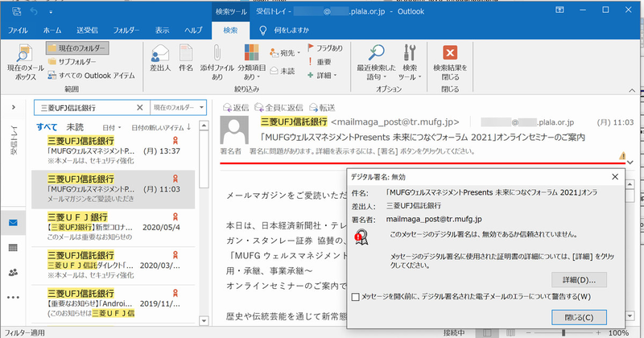
Task: Show only 未読 messages in list
Action: point(75,127)
